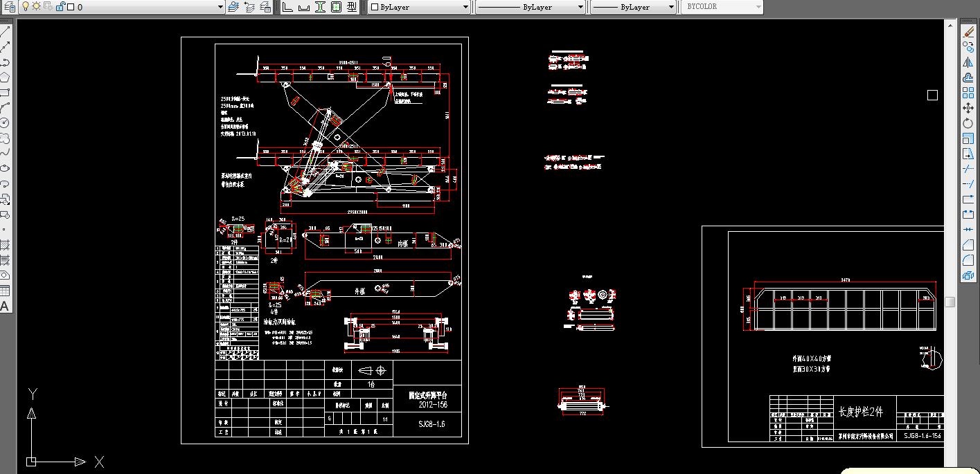The width and height of the screenshot is (980, 474).
Task: Select the Extend tool
Action: click(968, 184)
